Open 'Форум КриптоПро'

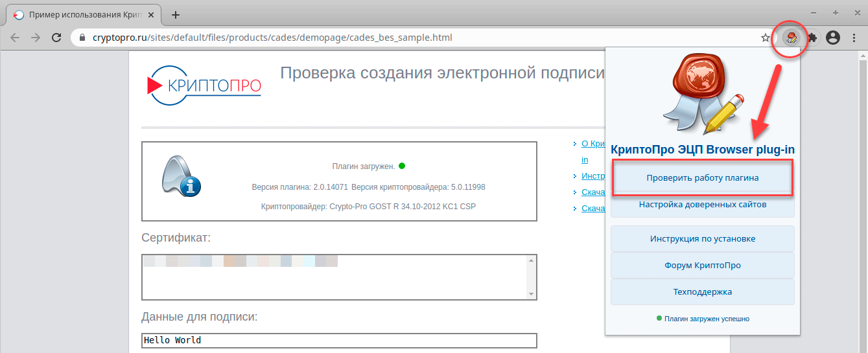(702, 265)
